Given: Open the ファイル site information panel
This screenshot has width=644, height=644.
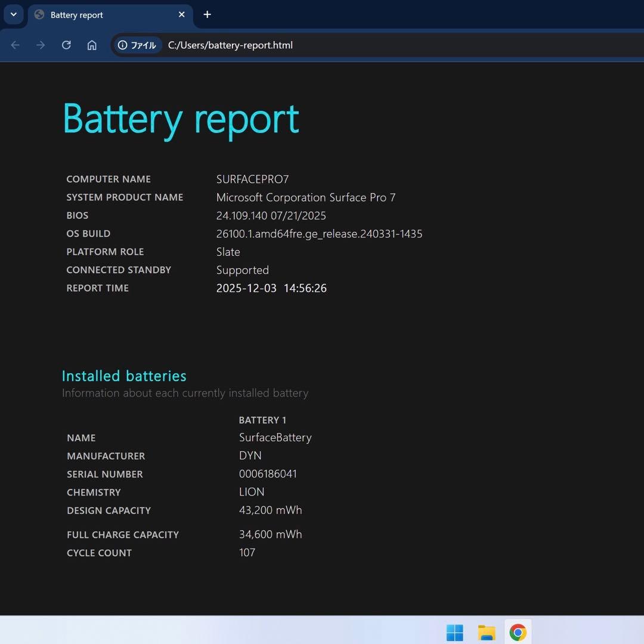Looking at the screenshot, I should pos(137,45).
